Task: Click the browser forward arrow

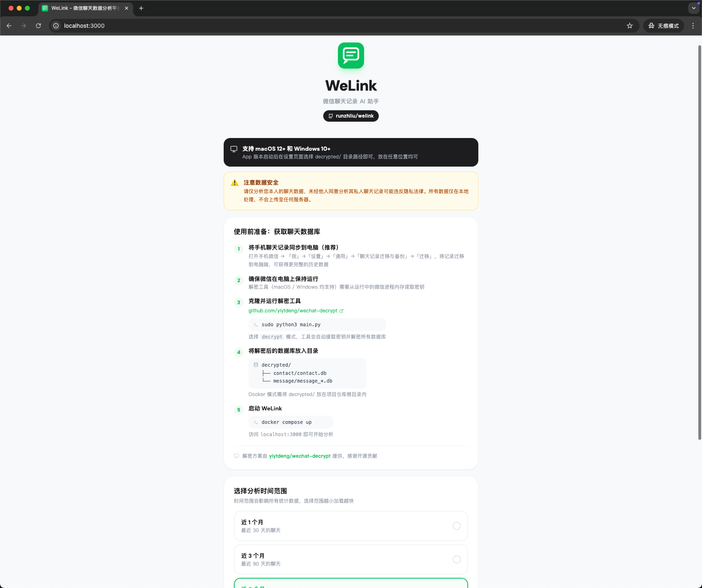Action: point(24,26)
